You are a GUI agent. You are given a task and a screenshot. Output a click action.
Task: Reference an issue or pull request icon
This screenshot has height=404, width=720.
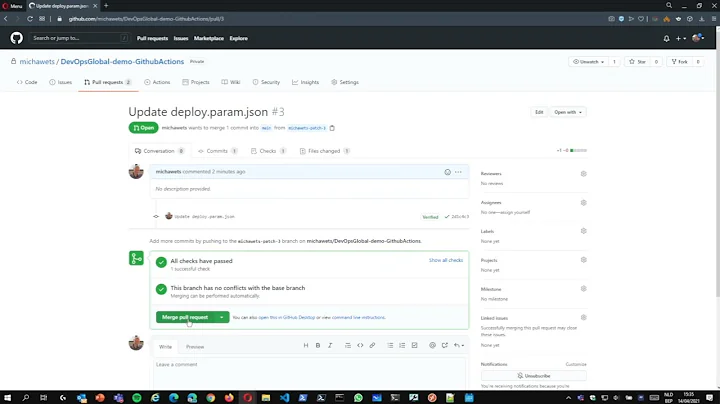(x=444, y=345)
